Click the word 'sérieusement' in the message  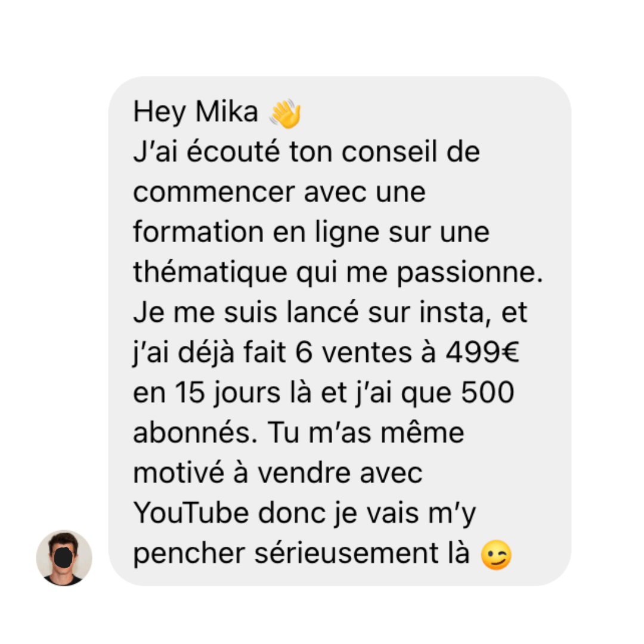pos(346,553)
